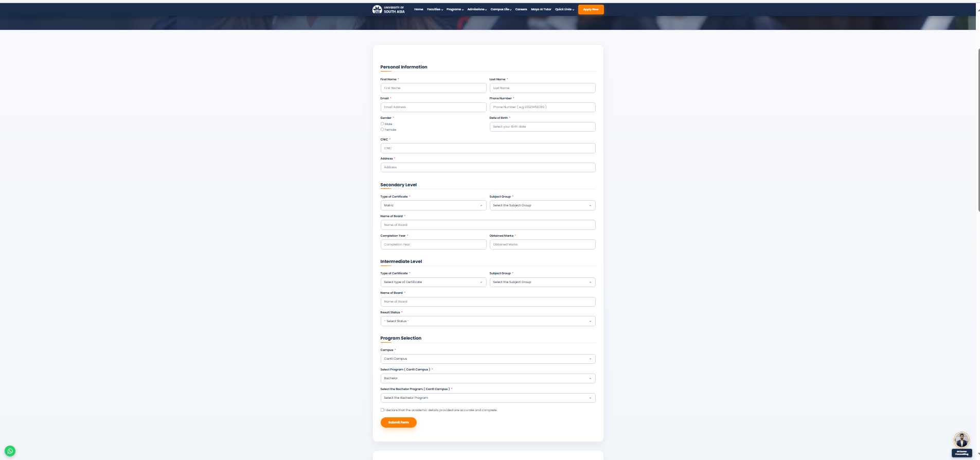980x460 pixels.
Task: Open Intermediate Level Subject Group dropdown
Action: click(x=542, y=282)
